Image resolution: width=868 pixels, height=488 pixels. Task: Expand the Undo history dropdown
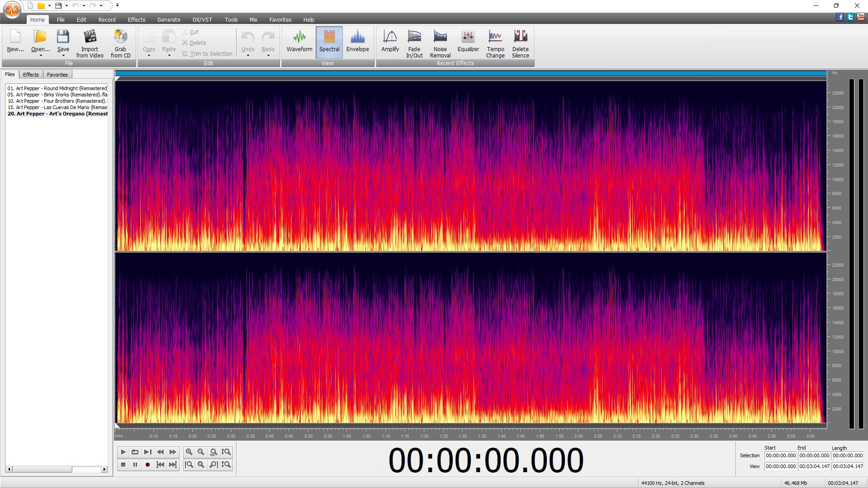point(247,55)
